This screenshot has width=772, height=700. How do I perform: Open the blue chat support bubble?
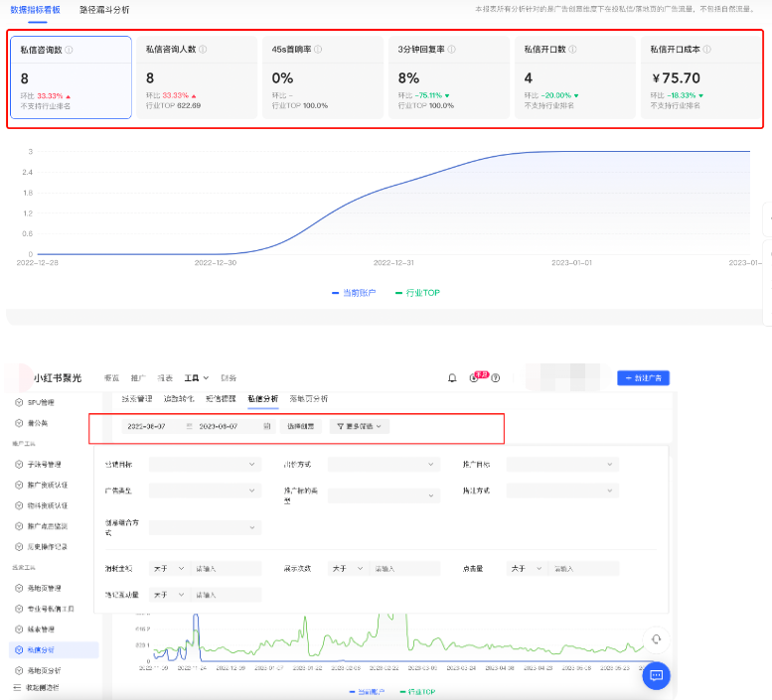[x=656, y=675]
